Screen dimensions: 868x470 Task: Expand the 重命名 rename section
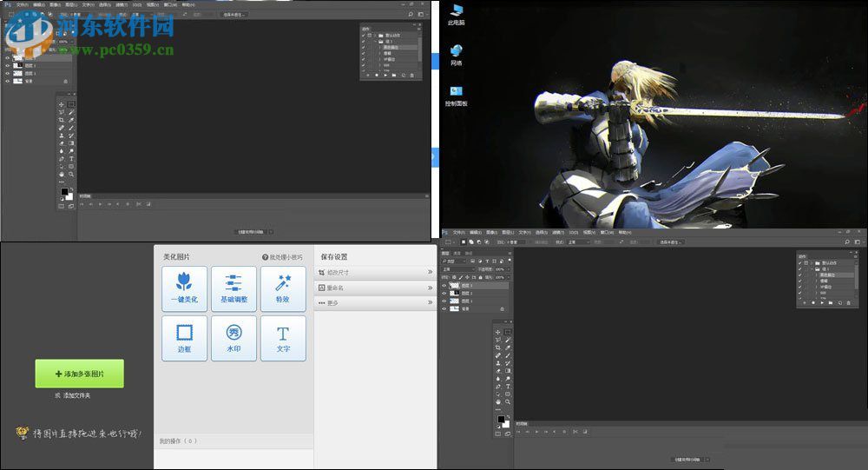point(374,288)
